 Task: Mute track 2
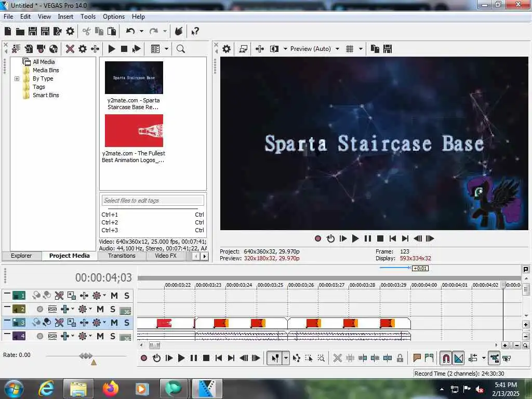click(100, 309)
